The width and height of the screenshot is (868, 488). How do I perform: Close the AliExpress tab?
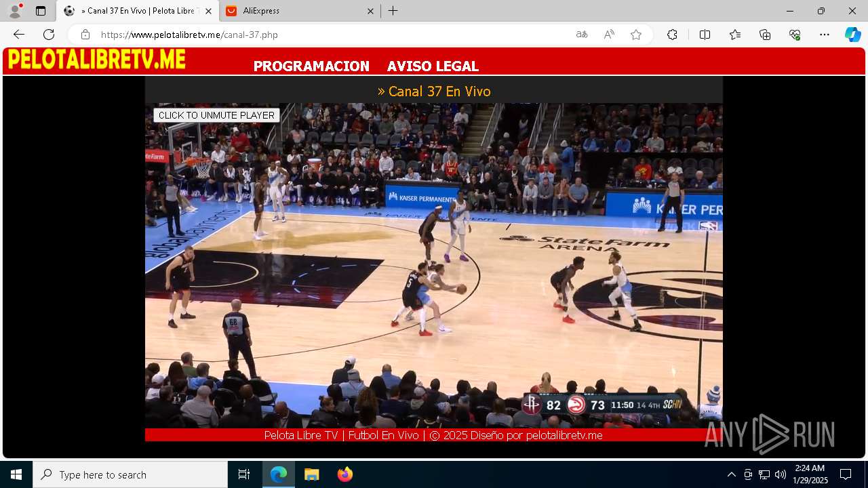click(x=370, y=11)
